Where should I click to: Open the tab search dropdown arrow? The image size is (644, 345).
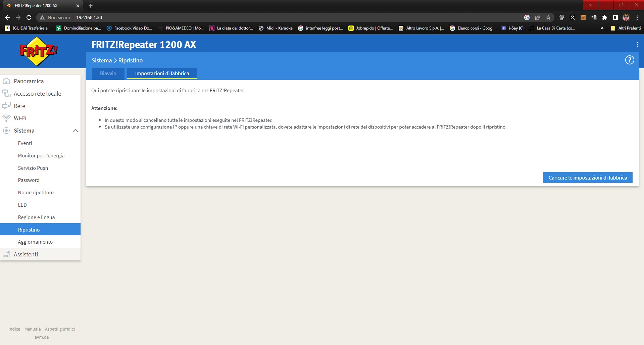tap(590, 5)
